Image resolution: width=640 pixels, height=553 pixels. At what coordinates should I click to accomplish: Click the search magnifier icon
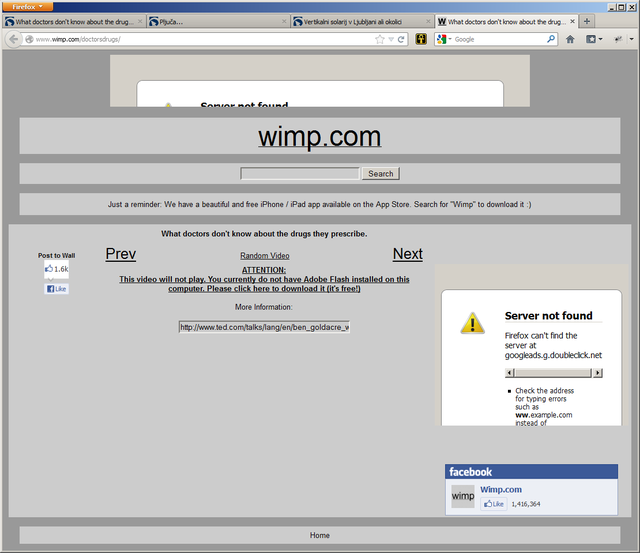pos(551,39)
